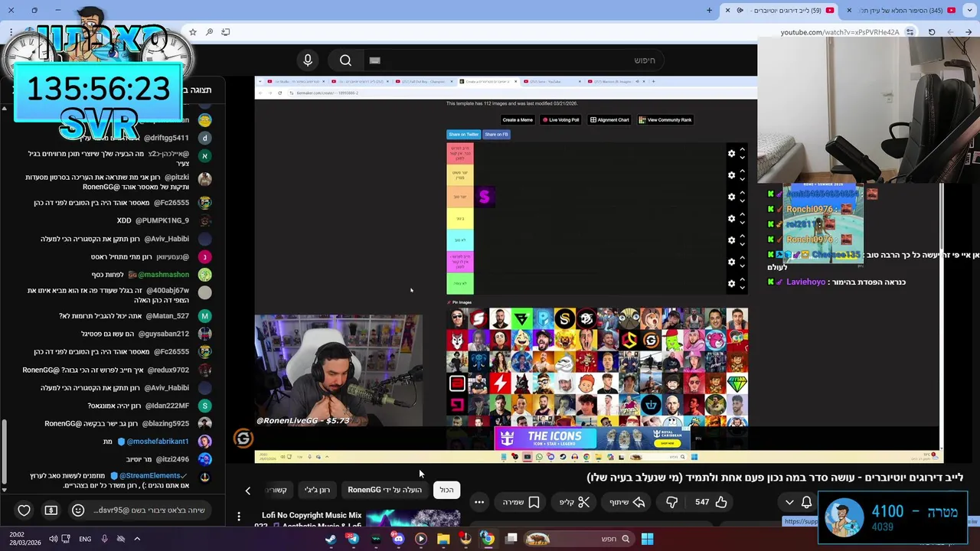Open more actions ellipsis beside שמירה
Image resolution: width=980 pixels, height=551 pixels.
(479, 502)
